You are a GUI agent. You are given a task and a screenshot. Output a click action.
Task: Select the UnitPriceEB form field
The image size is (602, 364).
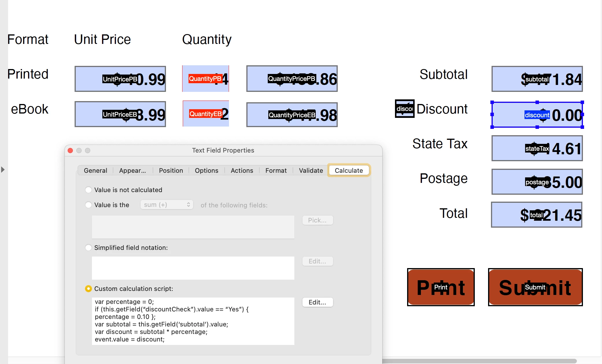coord(120,114)
